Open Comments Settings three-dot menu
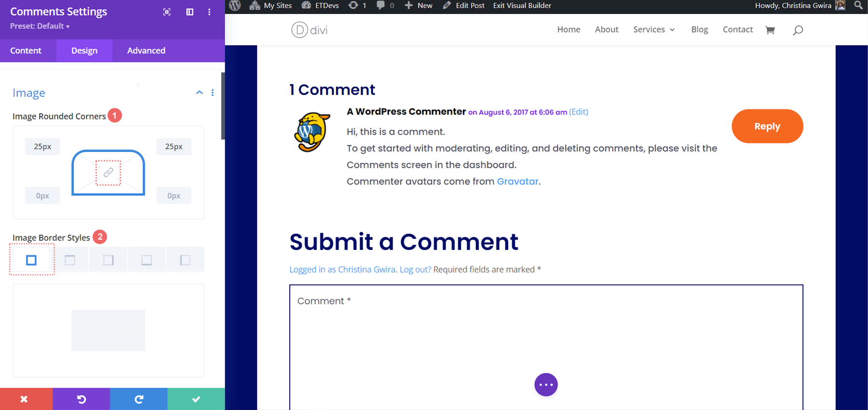The height and width of the screenshot is (410, 868). point(209,12)
